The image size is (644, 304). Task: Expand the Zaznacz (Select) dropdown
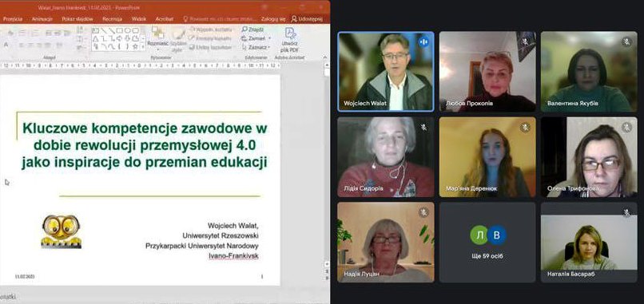pyautogui.click(x=268, y=47)
